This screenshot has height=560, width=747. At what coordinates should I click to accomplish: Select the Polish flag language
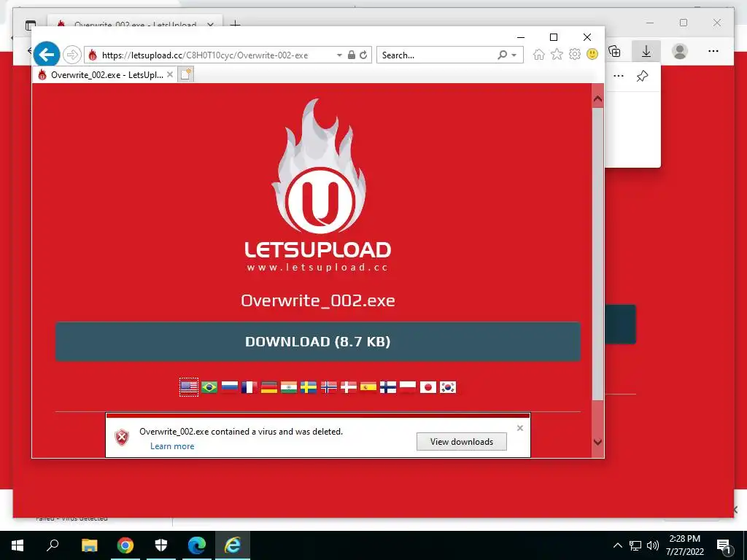[408, 387]
